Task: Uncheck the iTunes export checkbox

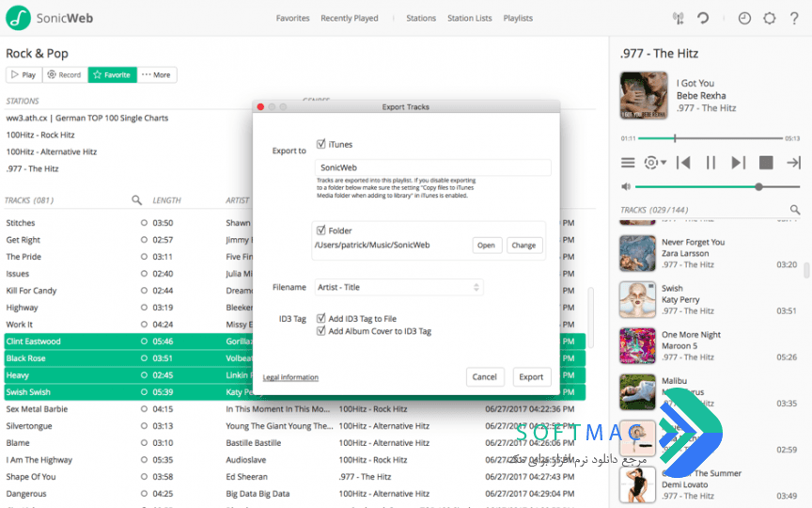Action: [321, 144]
